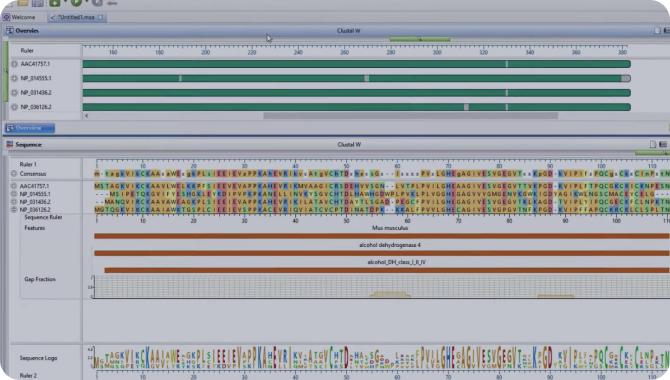The image size is (670, 380).
Task: Click the Sequence panel header icon
Action: [x=9, y=144]
